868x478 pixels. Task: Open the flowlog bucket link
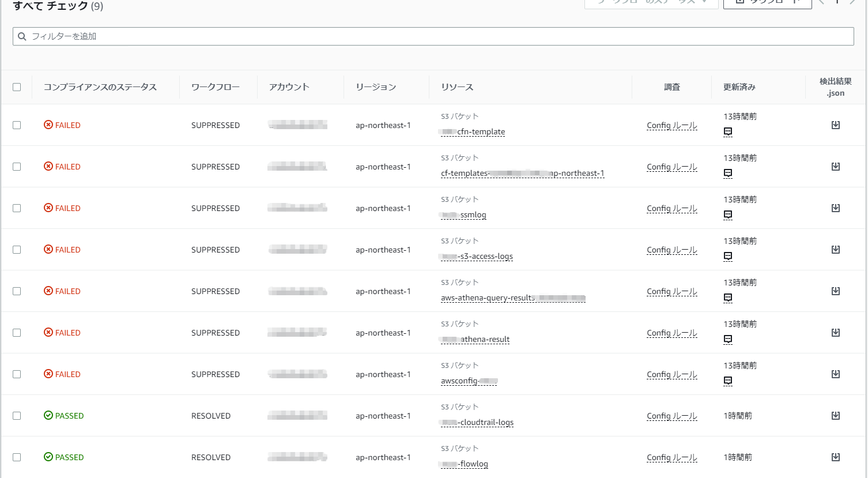coord(465,464)
